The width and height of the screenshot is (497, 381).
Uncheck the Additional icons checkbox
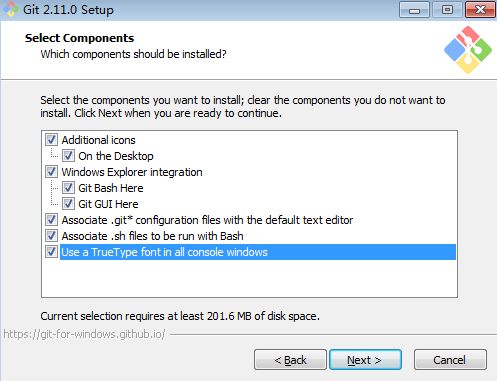tap(51, 140)
